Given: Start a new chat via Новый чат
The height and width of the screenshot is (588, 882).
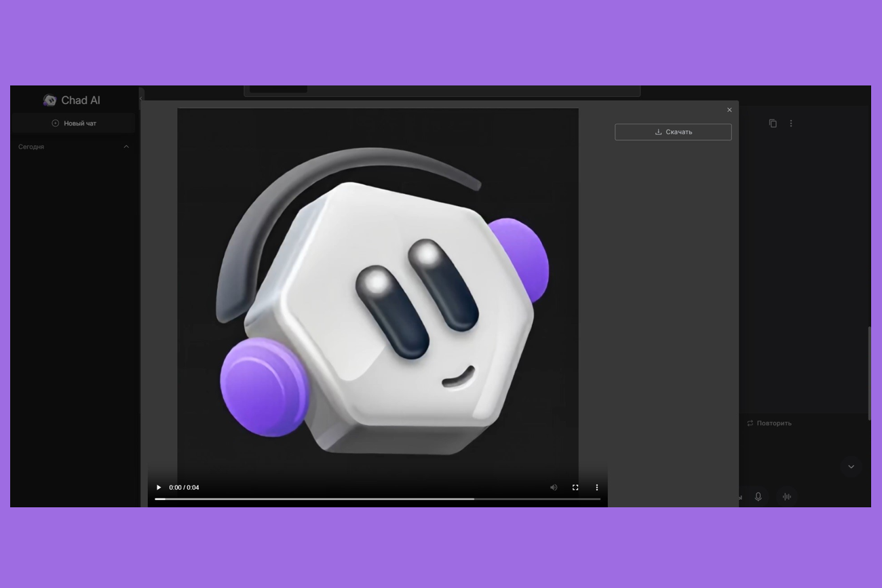Looking at the screenshot, I should [74, 123].
